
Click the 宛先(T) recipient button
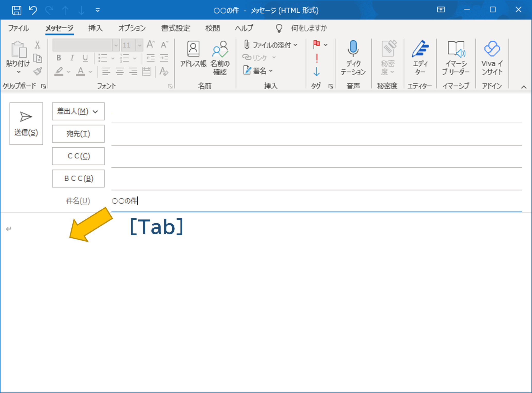pos(78,134)
